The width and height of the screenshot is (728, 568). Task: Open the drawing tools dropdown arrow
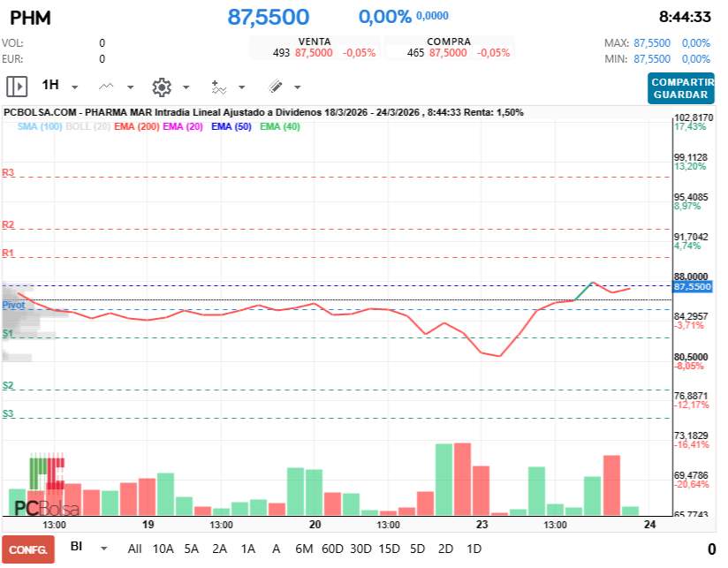(297, 87)
